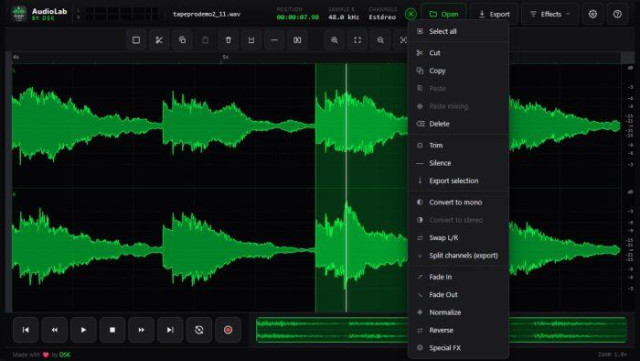
Task: Click the rewind button
Action: (x=55, y=330)
